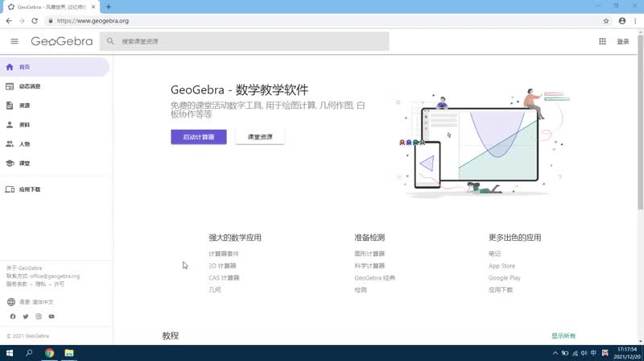644x361 pixels.
Task: Select the GeoGebra browser tab
Action: 52,7
